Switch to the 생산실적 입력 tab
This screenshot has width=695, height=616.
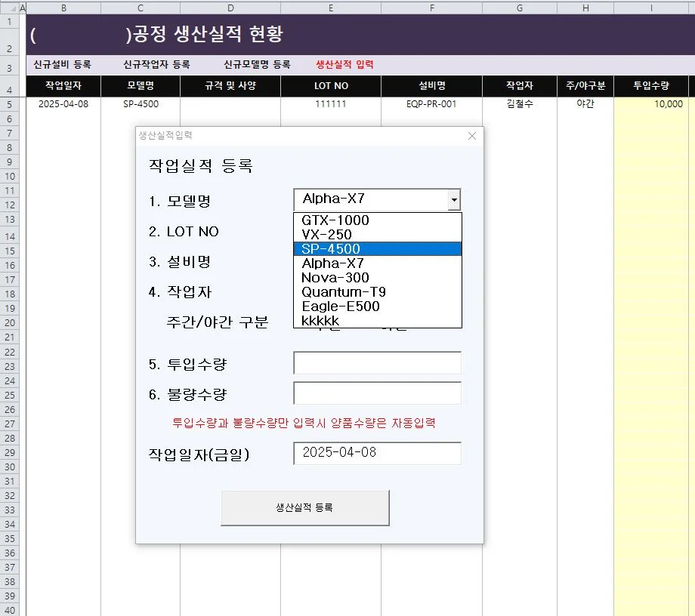pos(344,64)
